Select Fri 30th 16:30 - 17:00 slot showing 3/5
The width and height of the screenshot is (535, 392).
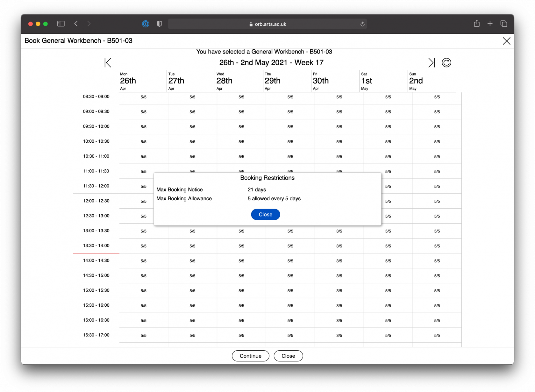[339, 336]
